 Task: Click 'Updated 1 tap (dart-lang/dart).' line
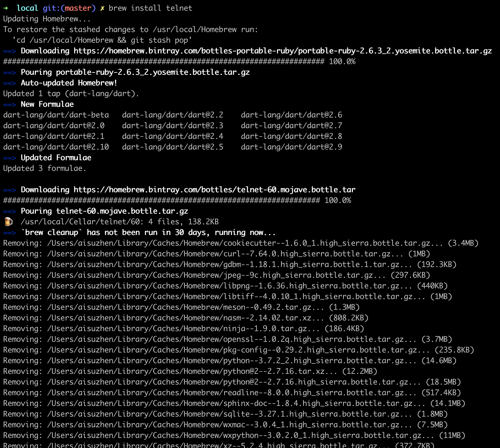71,94
